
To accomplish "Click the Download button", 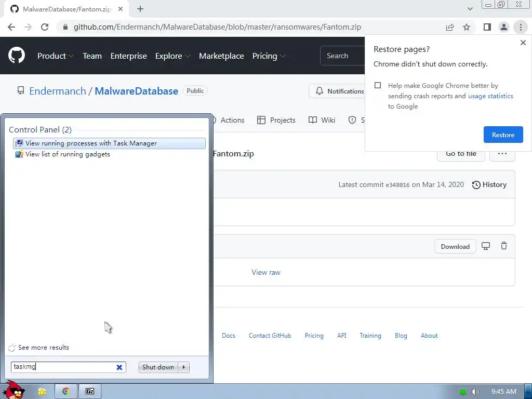I will pos(455,246).
